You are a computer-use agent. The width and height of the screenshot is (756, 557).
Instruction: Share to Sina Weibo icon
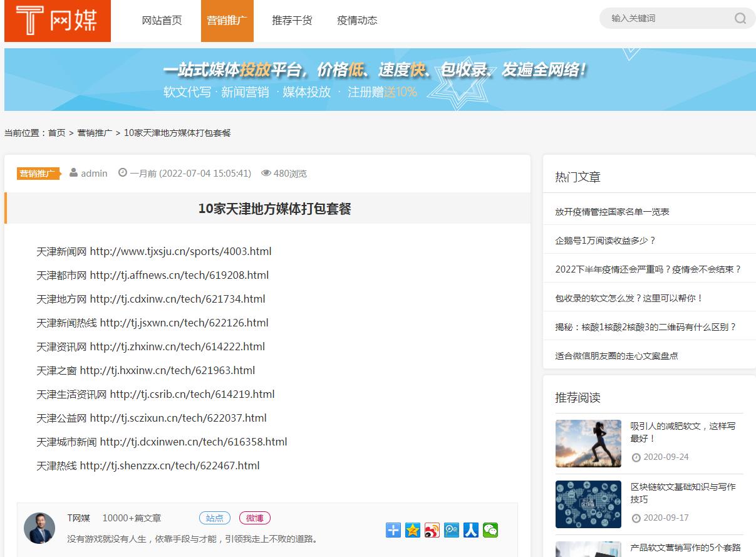pos(432,530)
